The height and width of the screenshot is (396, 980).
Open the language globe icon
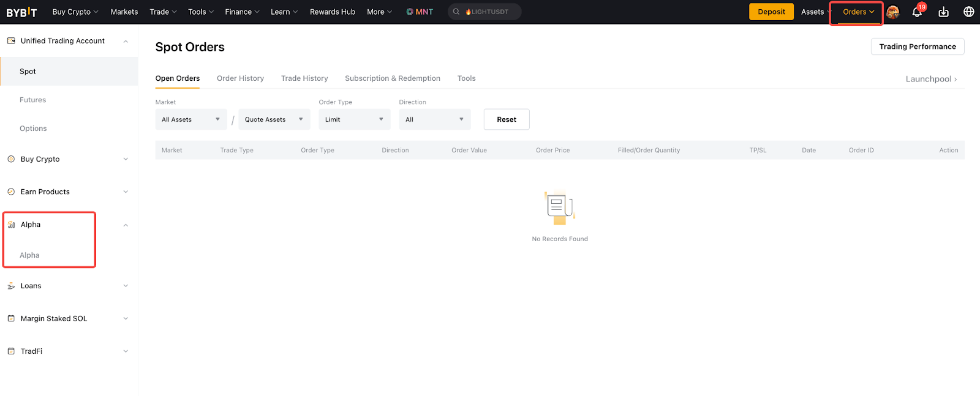(968, 12)
